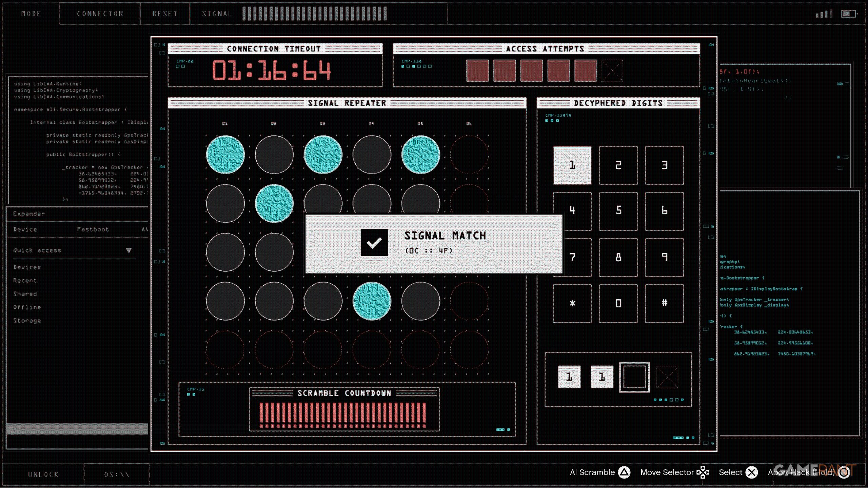Choose keypad digit 5
Image resolution: width=868 pixels, height=488 pixels.
tap(618, 211)
